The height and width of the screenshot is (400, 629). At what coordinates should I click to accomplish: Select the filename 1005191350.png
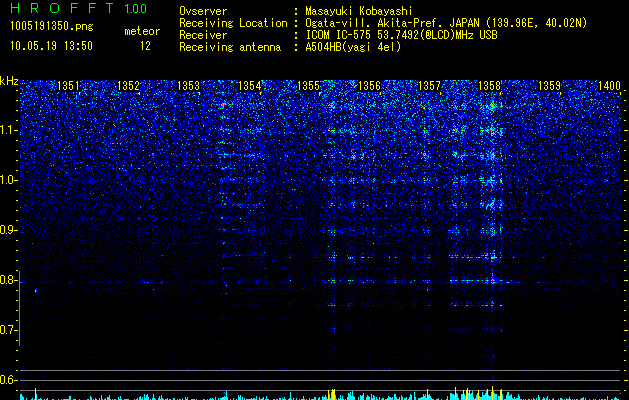click(x=52, y=27)
